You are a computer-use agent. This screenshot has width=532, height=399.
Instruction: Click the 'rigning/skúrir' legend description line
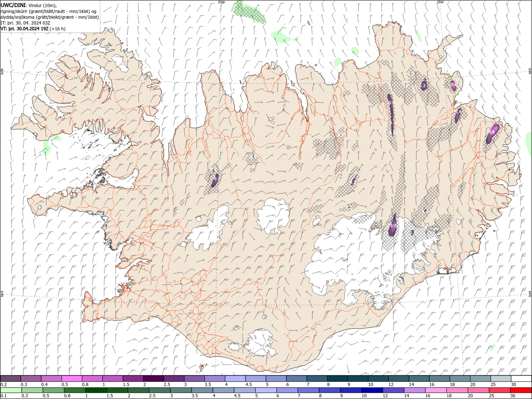coord(49,11)
